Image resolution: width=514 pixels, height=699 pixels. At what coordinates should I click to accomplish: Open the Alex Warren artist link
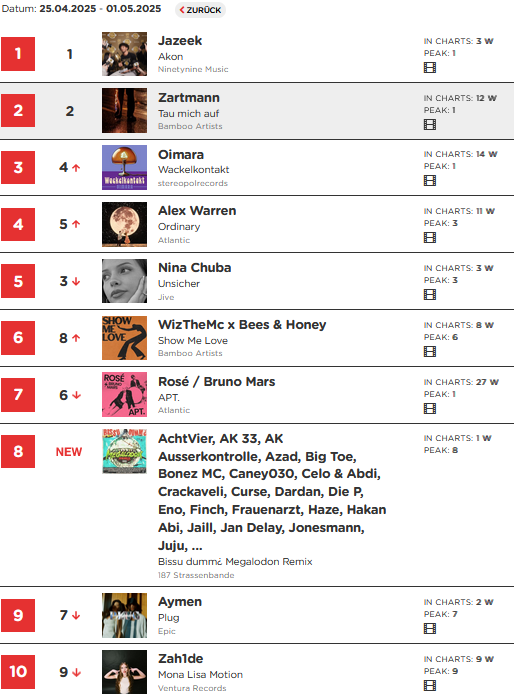pos(197,210)
